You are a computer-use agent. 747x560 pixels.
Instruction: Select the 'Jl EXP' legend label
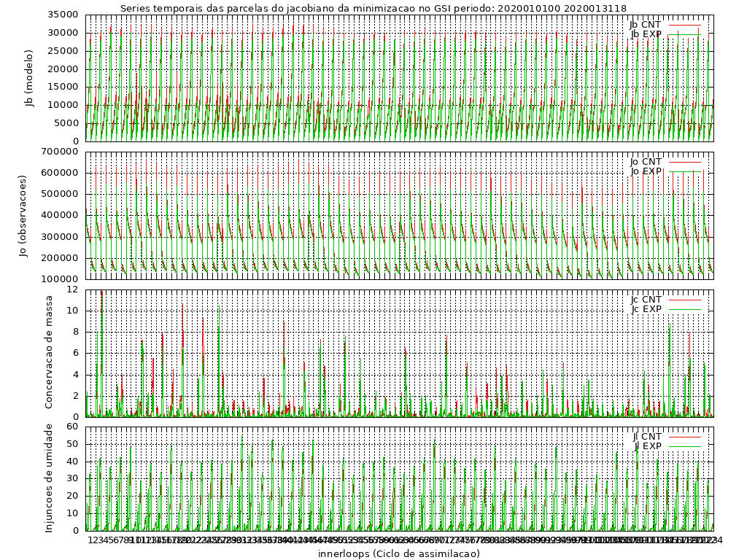(x=648, y=446)
